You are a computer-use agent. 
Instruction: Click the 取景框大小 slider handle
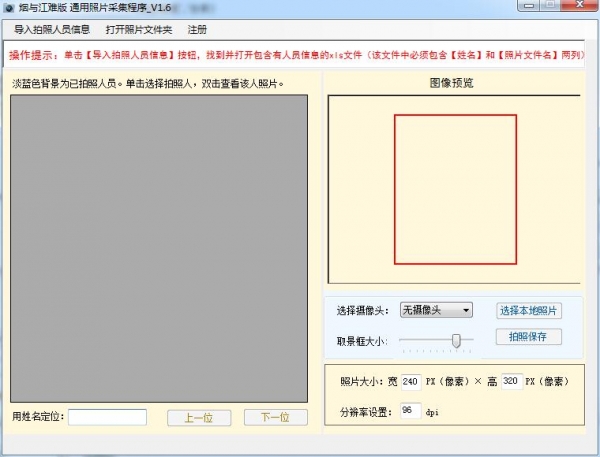tap(456, 340)
